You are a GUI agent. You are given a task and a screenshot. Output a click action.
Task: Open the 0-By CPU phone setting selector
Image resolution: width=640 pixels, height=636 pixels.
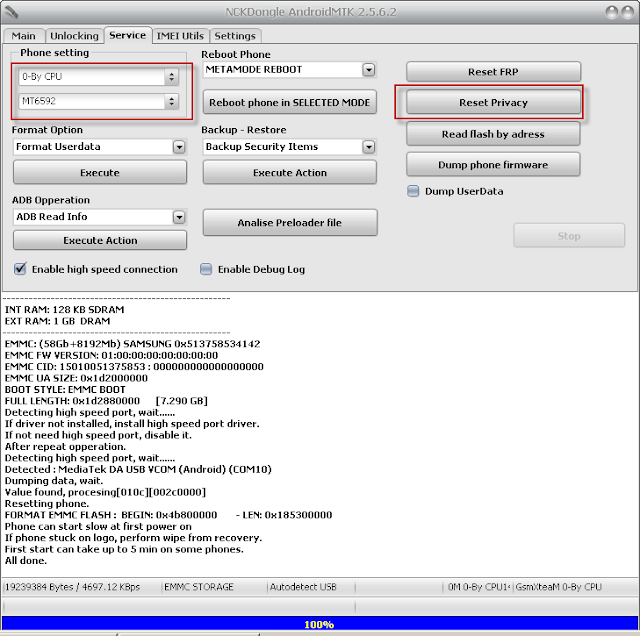tap(98, 77)
